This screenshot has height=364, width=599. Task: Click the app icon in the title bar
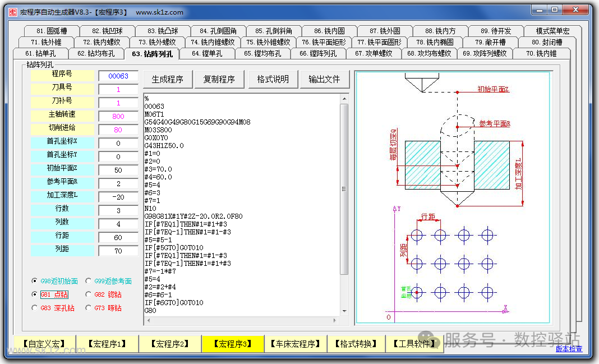click(x=12, y=12)
